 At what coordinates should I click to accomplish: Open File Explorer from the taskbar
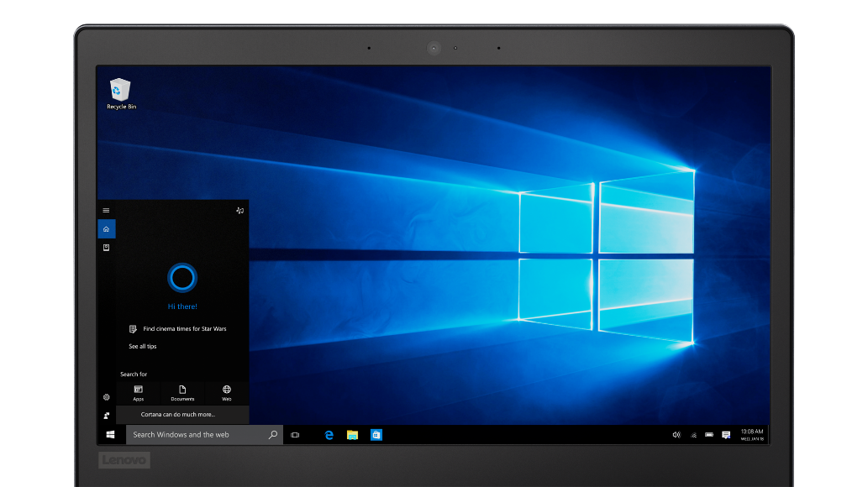(353, 435)
